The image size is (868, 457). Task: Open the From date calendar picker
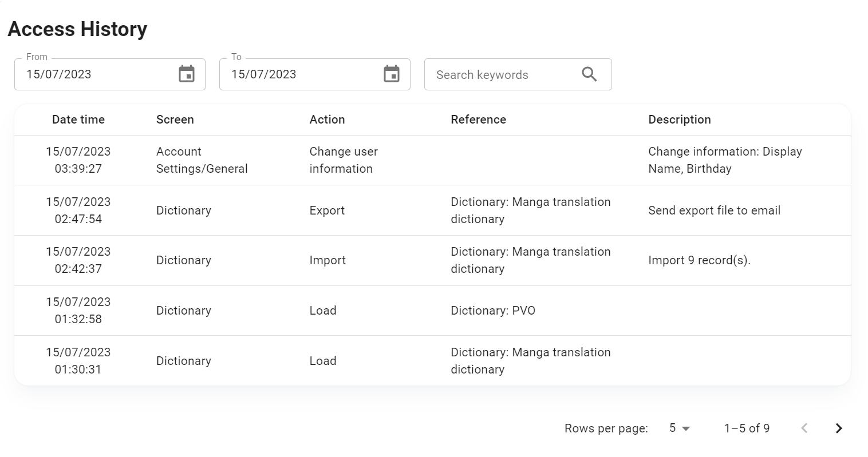[x=187, y=74]
